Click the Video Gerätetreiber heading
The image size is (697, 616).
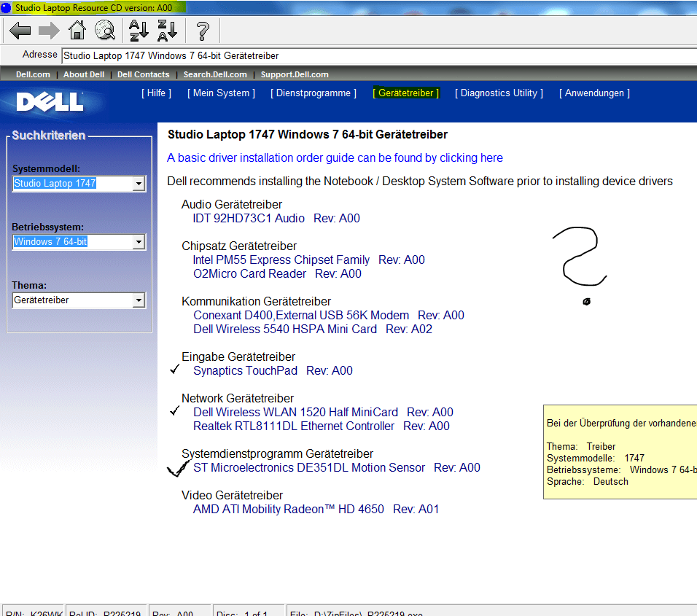pos(232,495)
